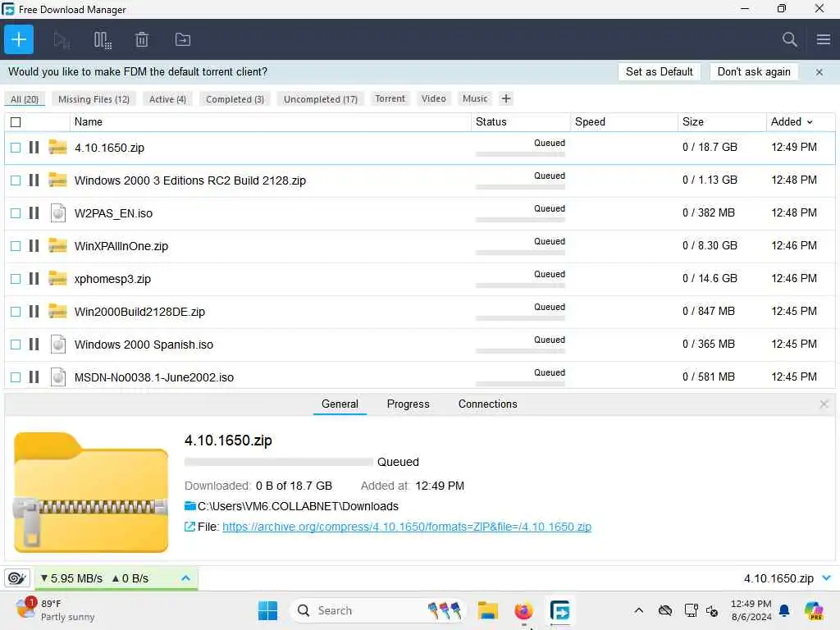Switch to the Connections details tab
This screenshot has width=840, height=630.
pos(487,404)
